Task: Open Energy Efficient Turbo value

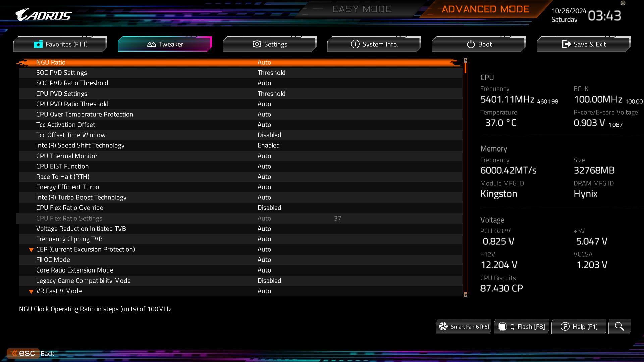Action: tap(264, 187)
